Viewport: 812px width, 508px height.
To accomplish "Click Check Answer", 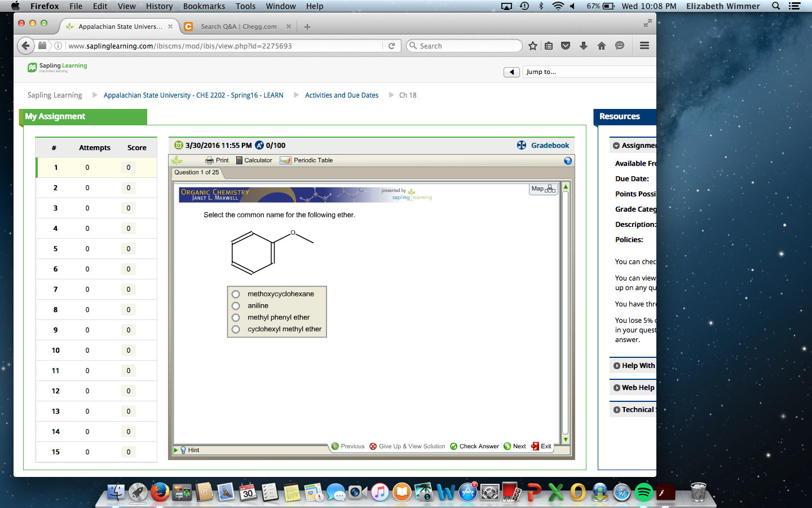I will click(x=474, y=446).
